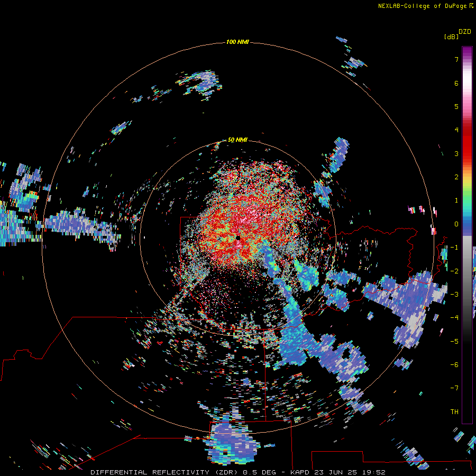Click the 0.5 DEG elevation text
Screen dimensions: 476x476
tap(260, 472)
